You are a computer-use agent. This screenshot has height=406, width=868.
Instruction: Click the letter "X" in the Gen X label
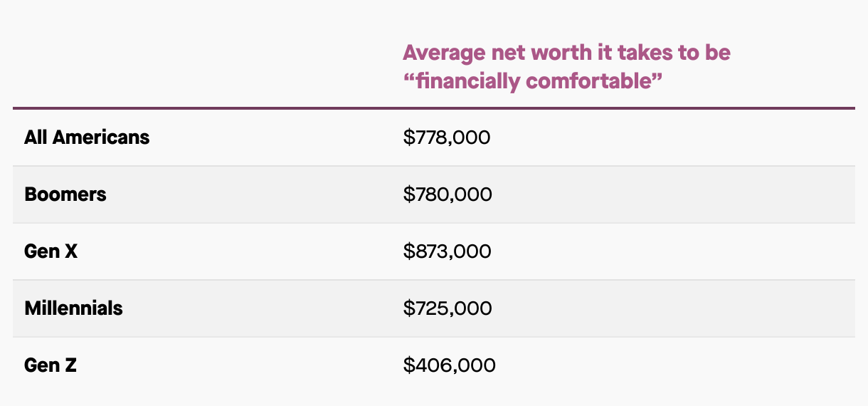pos(70,251)
